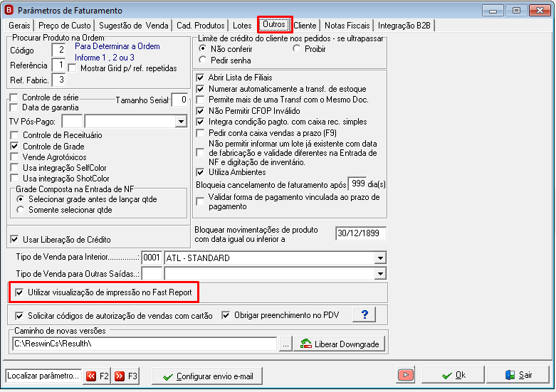
Task: Click the F3 next parameter arrow button
Action: pos(125,376)
